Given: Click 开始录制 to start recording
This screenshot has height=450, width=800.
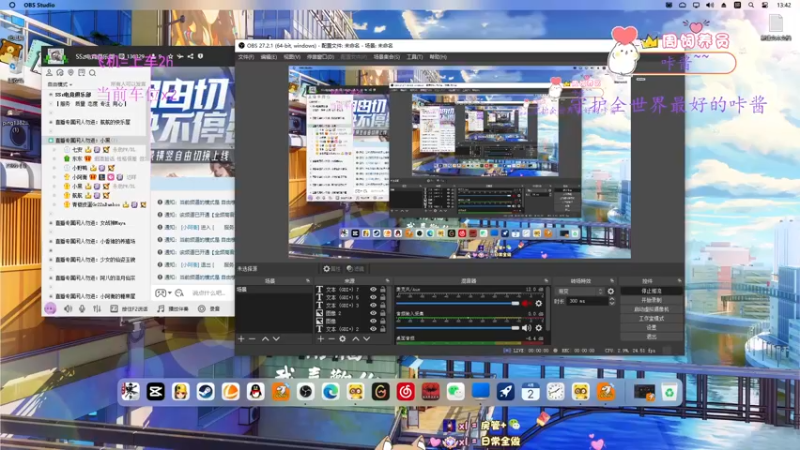Looking at the screenshot, I should coord(652,300).
